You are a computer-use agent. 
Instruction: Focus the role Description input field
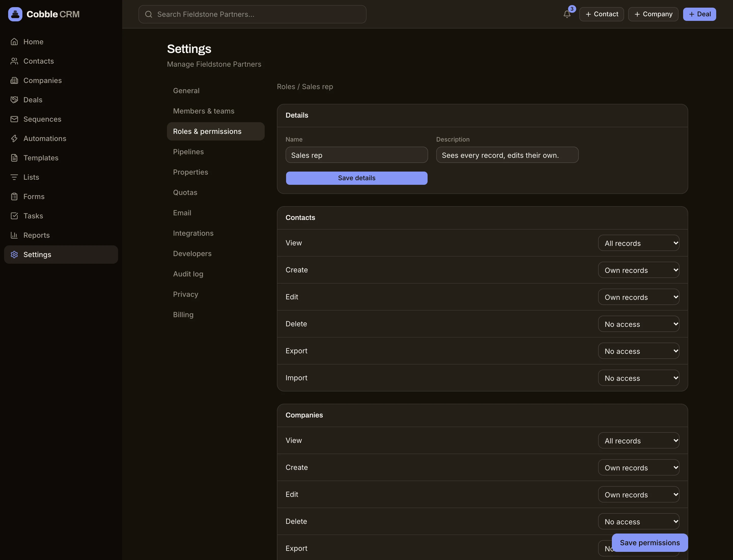[x=507, y=155]
